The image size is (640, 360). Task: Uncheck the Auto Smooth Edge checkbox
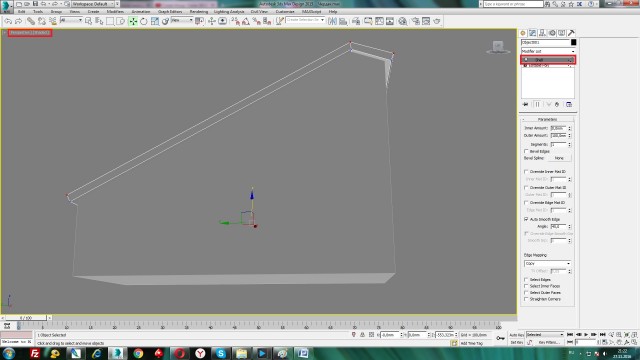click(526, 219)
